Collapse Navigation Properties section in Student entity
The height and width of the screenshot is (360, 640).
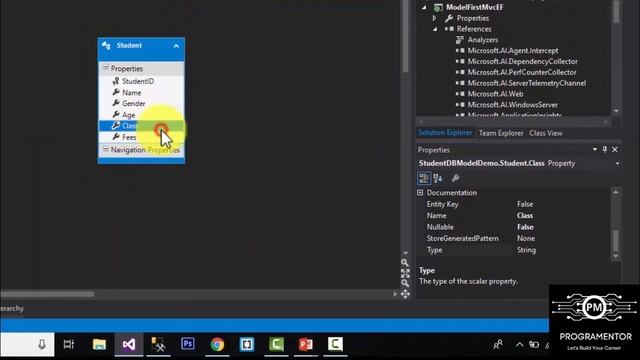click(x=106, y=149)
